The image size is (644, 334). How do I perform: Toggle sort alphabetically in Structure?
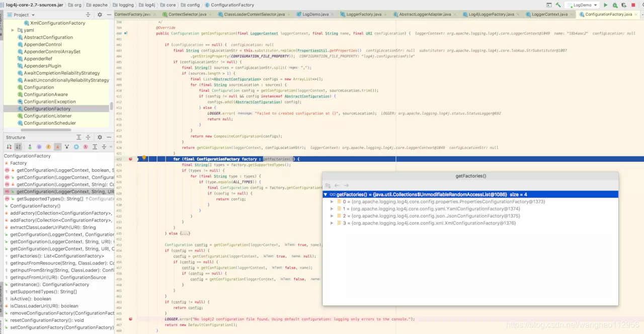tap(18, 147)
